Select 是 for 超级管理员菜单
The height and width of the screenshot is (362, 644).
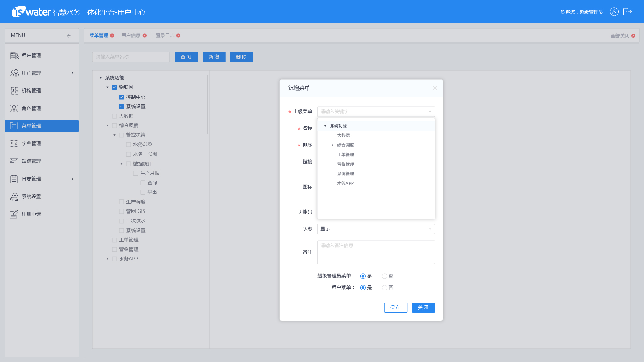[x=363, y=276]
